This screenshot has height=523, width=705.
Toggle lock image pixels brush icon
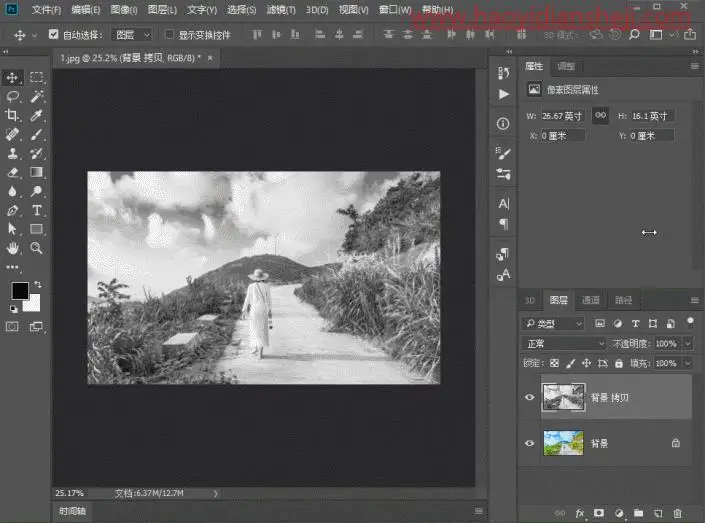[x=571, y=363]
